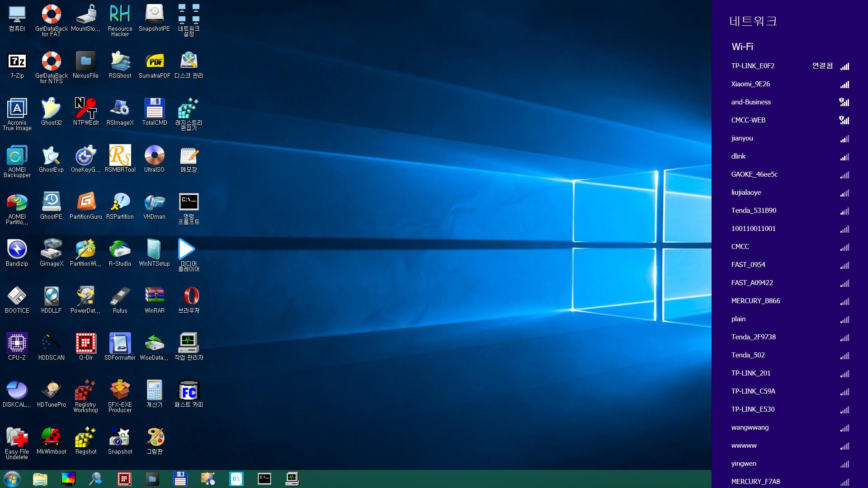Open the Acronis True Image icon

pyautogui.click(x=17, y=114)
